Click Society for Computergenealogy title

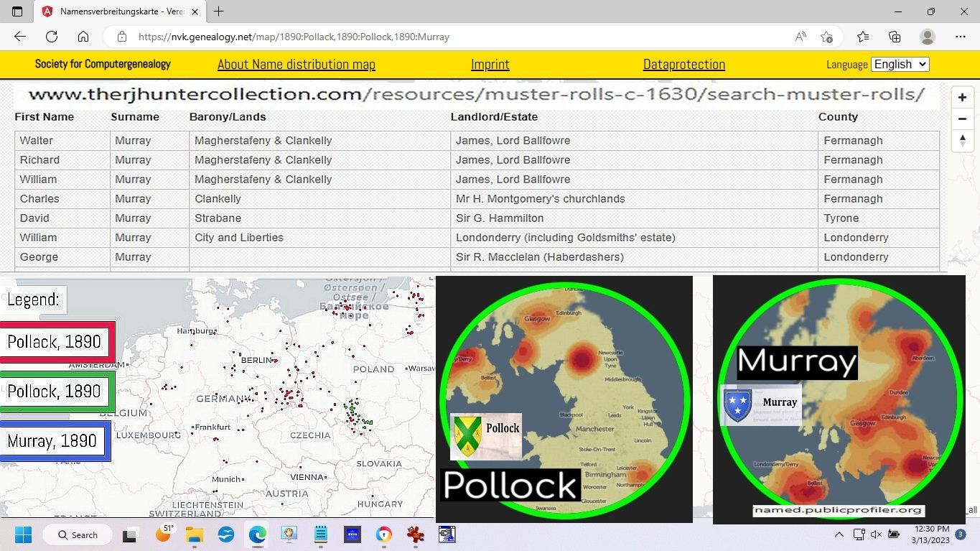(x=103, y=64)
